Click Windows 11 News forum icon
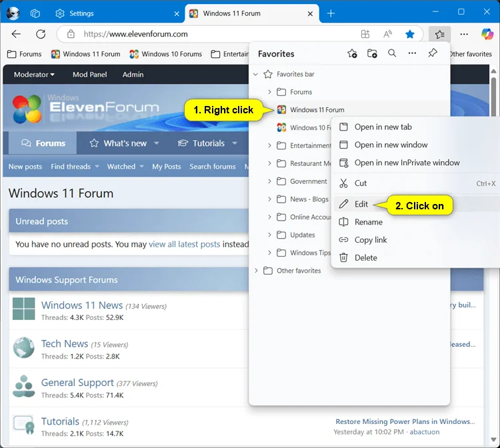Screen dimensions: 500x448 (x=23, y=309)
